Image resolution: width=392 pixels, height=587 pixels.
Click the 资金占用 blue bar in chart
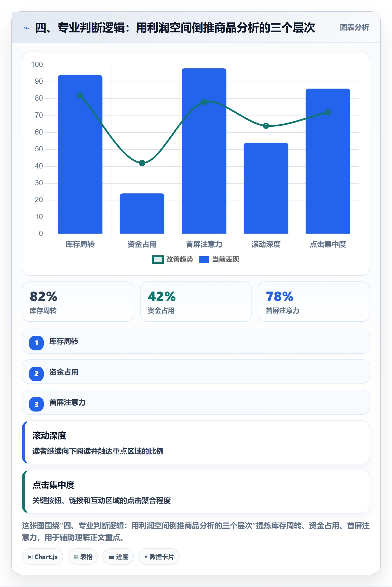point(142,213)
